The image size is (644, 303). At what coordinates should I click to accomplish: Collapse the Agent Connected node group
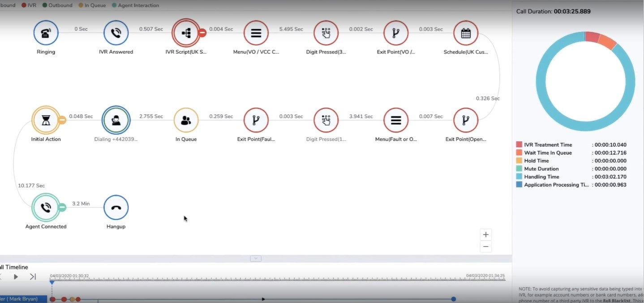click(62, 207)
